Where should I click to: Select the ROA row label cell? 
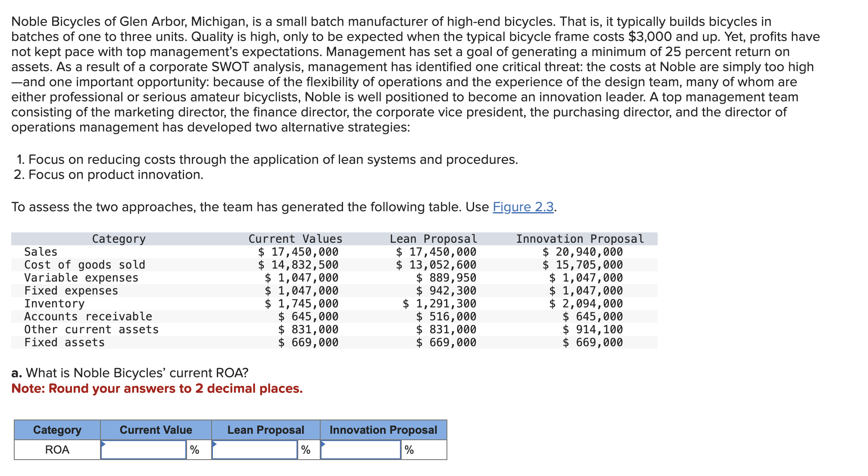tap(57, 450)
